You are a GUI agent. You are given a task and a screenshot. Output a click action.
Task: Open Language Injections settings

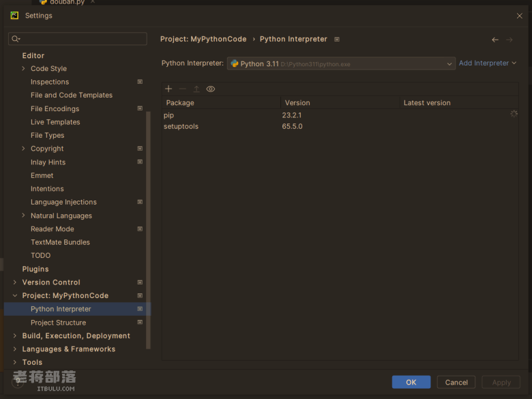(x=64, y=202)
